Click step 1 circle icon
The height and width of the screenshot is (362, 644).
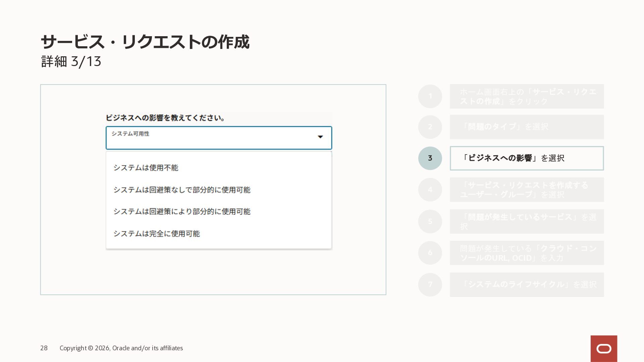[430, 96]
